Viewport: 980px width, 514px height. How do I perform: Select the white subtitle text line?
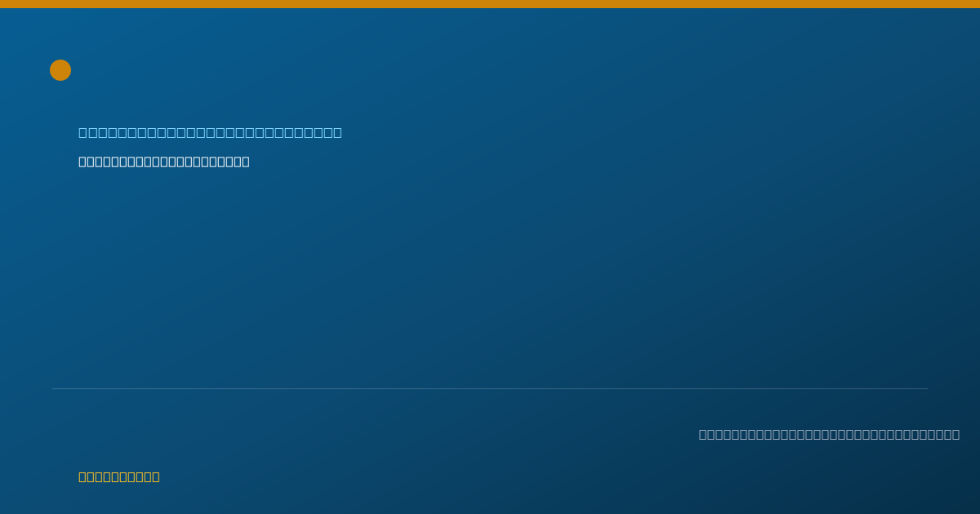click(x=164, y=162)
